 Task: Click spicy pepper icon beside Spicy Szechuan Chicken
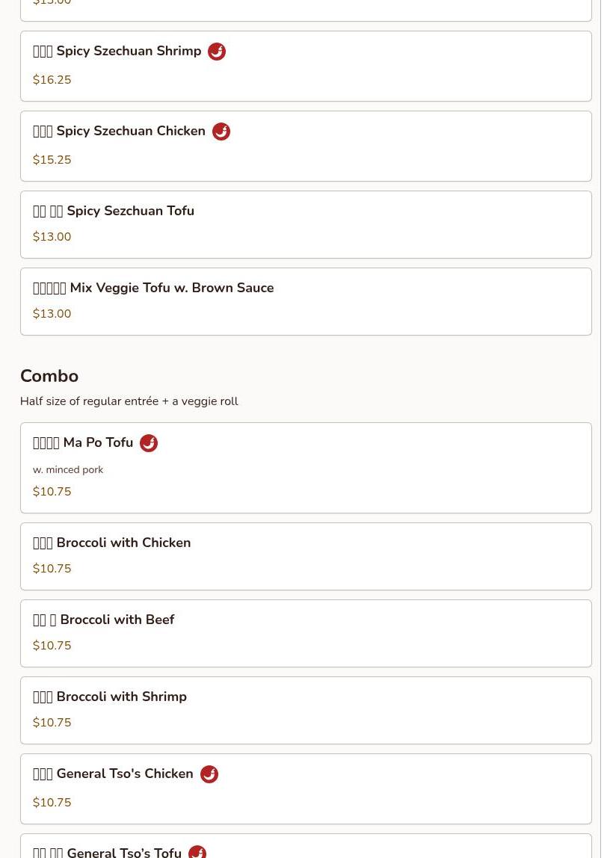[221, 132]
